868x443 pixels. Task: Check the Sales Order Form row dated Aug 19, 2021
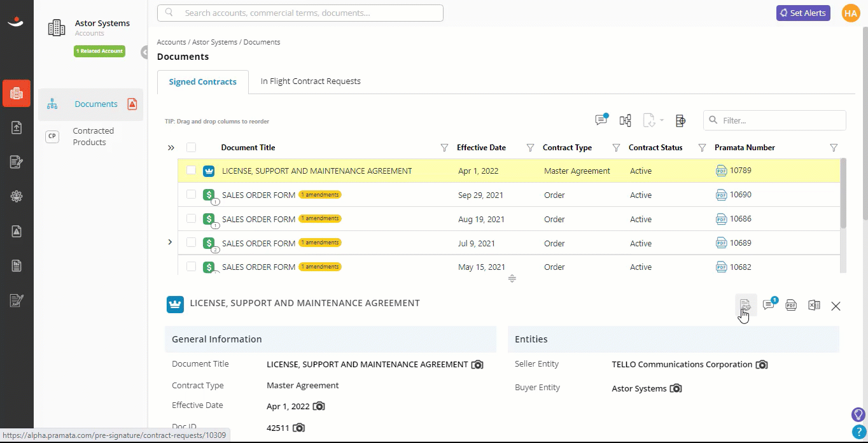click(x=191, y=218)
